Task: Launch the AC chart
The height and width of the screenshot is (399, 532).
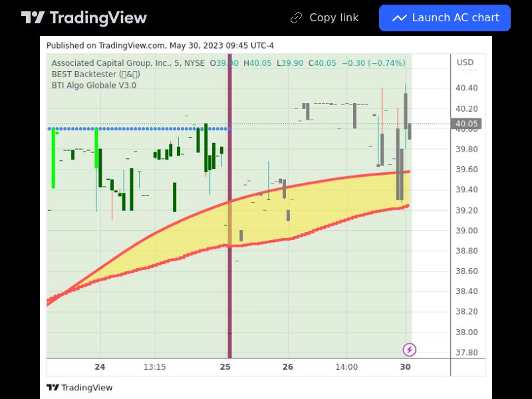Action: tap(445, 18)
